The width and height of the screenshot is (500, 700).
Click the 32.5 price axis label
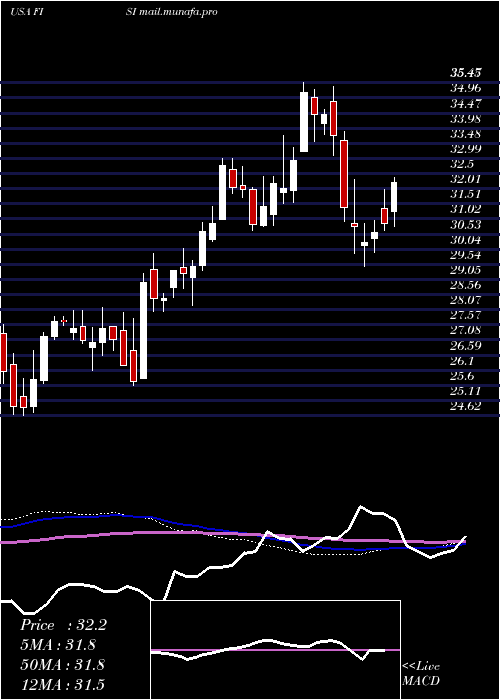tap(463, 164)
